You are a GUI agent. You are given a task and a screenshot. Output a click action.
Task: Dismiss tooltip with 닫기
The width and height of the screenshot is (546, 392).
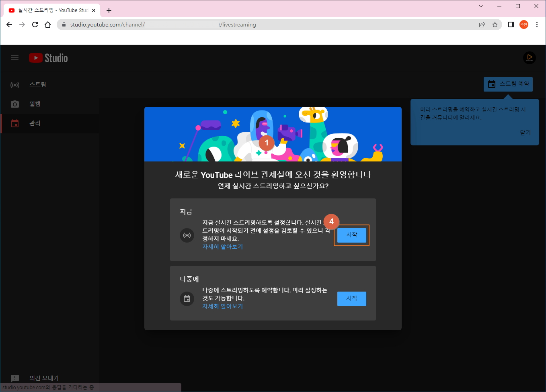tap(525, 133)
